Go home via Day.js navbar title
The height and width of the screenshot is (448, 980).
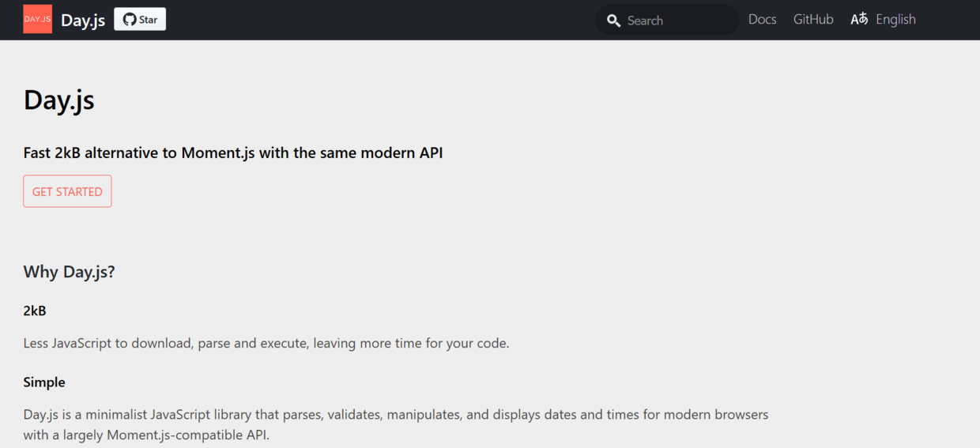pos(83,21)
